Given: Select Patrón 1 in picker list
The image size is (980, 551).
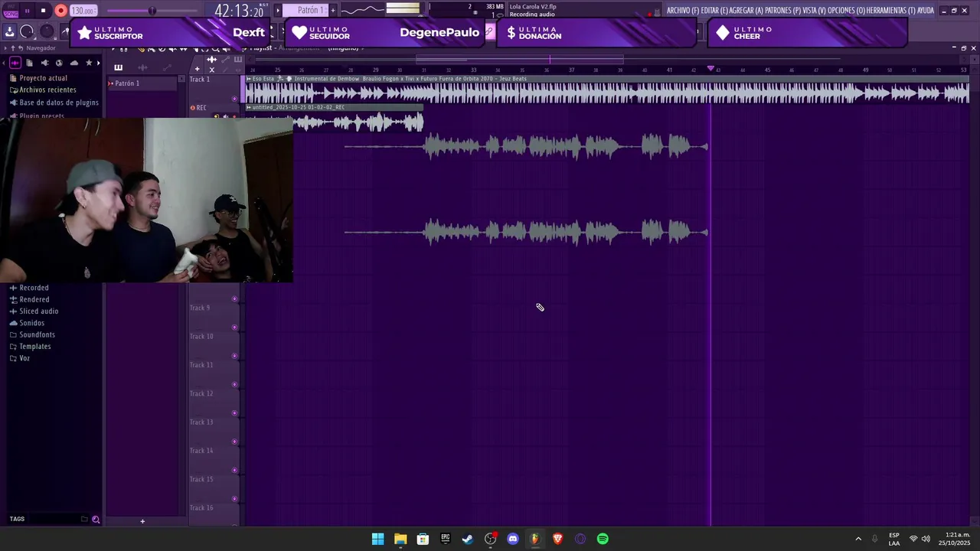Looking at the screenshot, I should point(142,83).
